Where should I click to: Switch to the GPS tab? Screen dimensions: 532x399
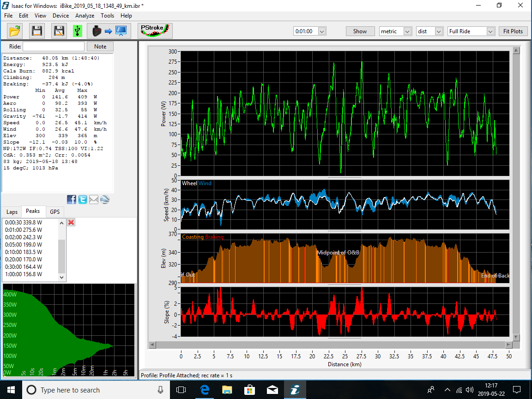55,212
